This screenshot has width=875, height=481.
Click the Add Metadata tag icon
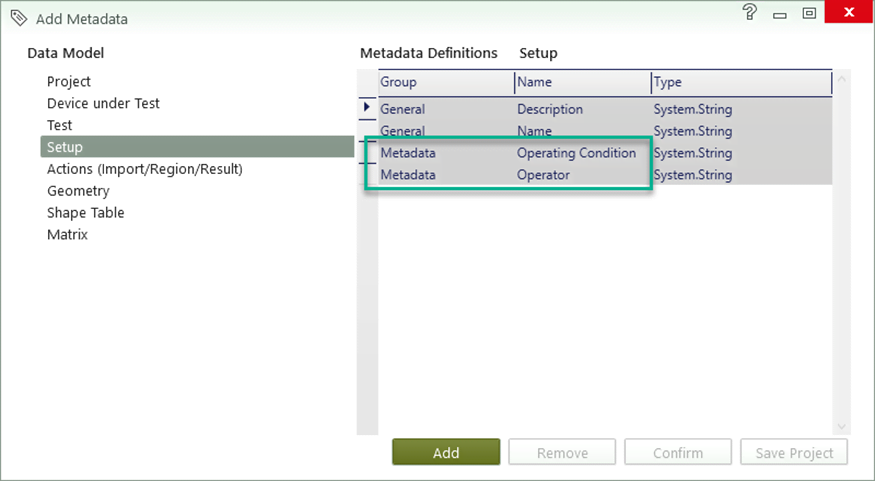(x=17, y=18)
